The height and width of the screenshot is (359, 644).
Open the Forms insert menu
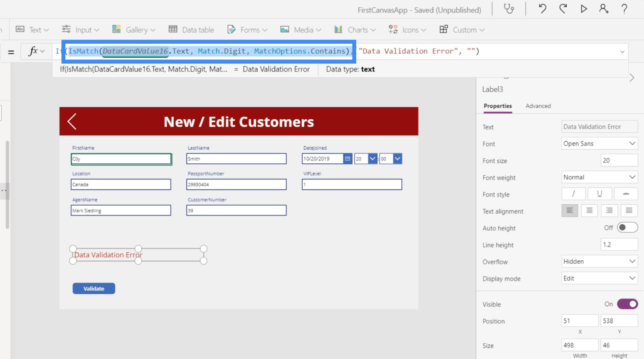(x=247, y=30)
